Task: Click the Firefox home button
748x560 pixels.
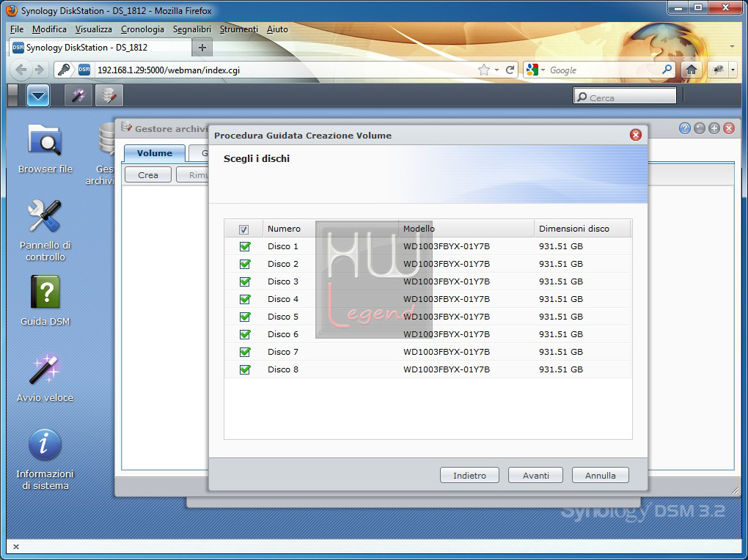Action: click(x=692, y=70)
